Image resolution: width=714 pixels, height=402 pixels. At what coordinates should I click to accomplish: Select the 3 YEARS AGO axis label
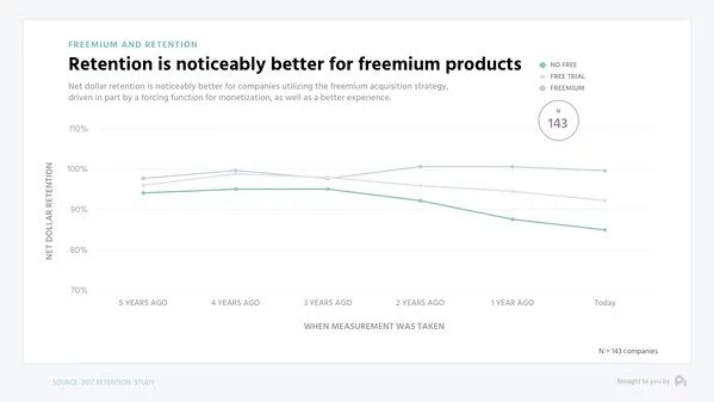(x=327, y=301)
